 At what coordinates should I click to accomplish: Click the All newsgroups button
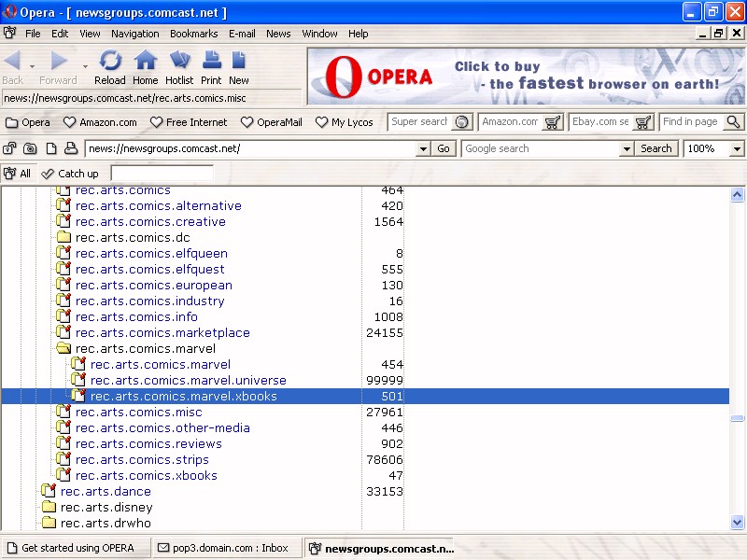tap(17, 174)
